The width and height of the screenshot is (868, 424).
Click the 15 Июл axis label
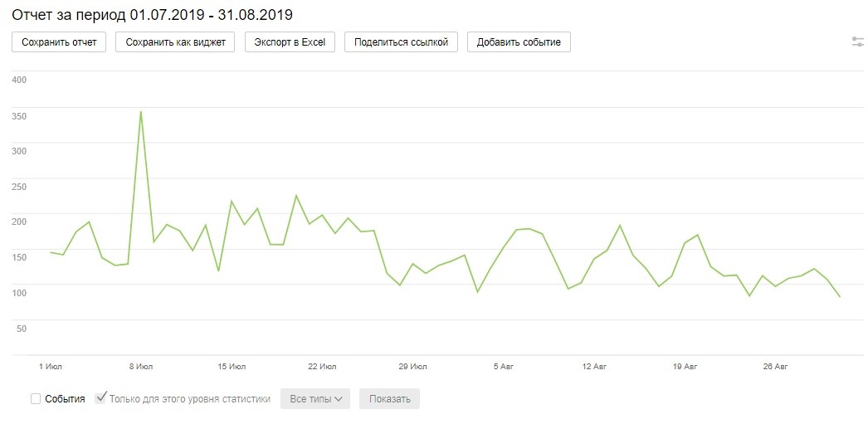232,367
